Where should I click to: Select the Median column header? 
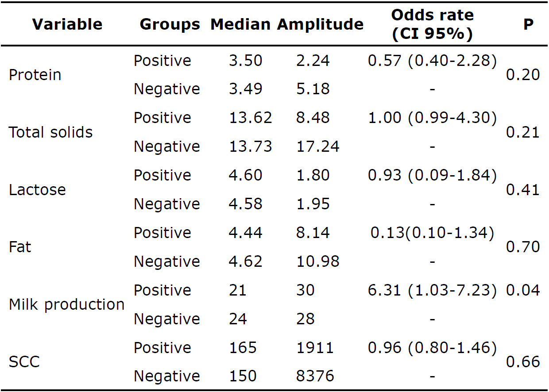tap(241, 24)
